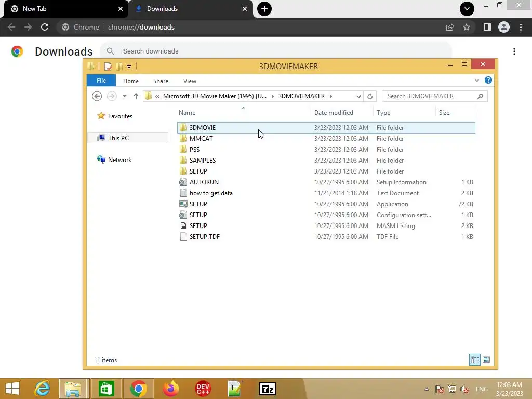The height and width of the screenshot is (399, 532).
Task: Click the Properties quick access toolbar icon
Action: point(108,66)
